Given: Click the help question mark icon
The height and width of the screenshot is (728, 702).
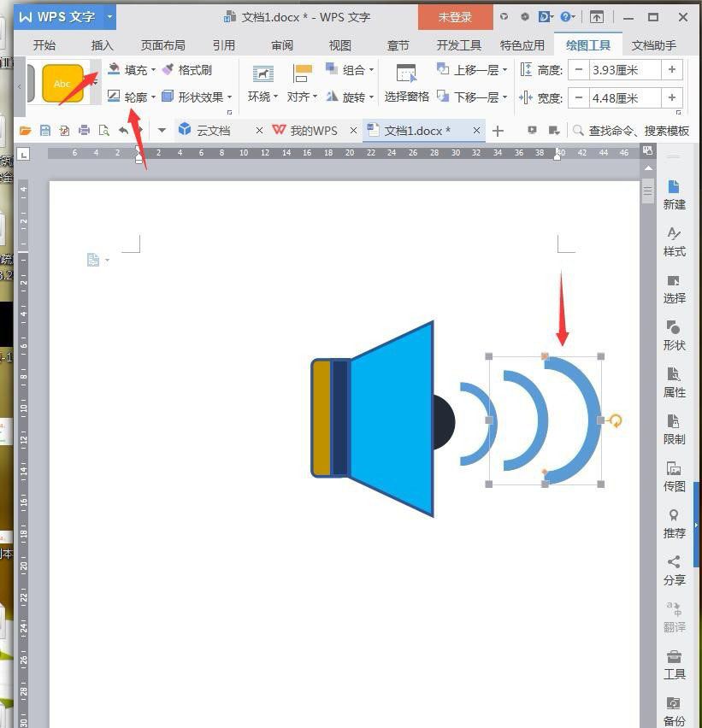Looking at the screenshot, I should (x=565, y=17).
